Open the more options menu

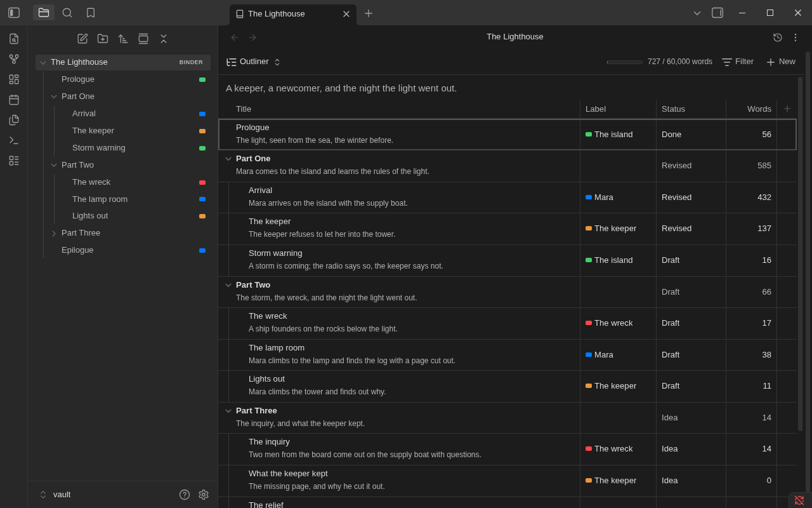pyautogui.click(x=796, y=37)
